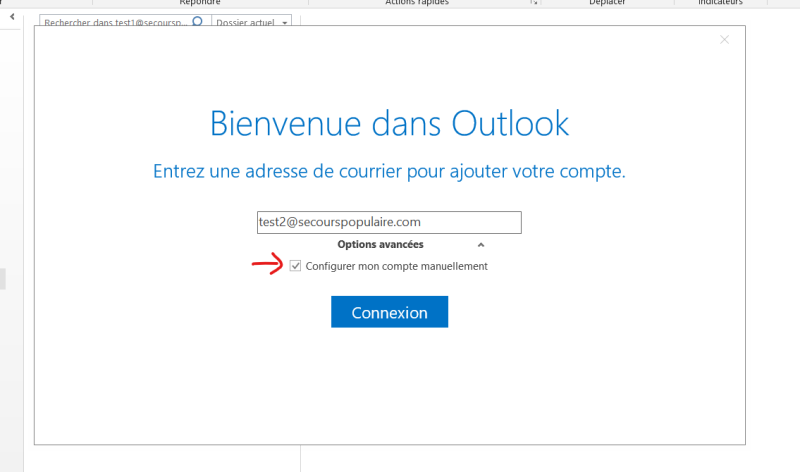The height and width of the screenshot is (472, 800).
Task: Open Actions rapides dialog launcher icon
Action: (x=533, y=3)
